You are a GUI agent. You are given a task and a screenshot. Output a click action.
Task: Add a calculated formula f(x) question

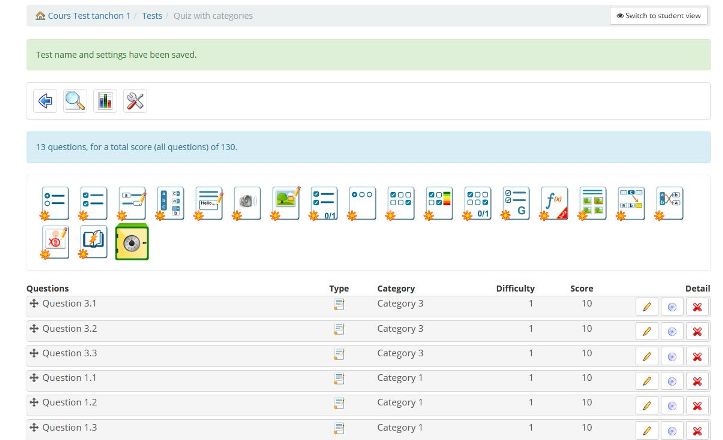pos(554,203)
